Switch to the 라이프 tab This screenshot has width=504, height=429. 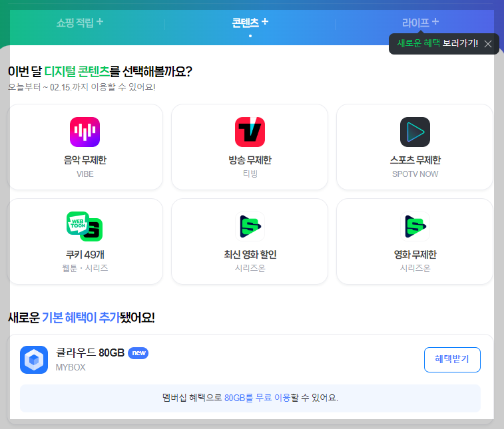(420, 23)
